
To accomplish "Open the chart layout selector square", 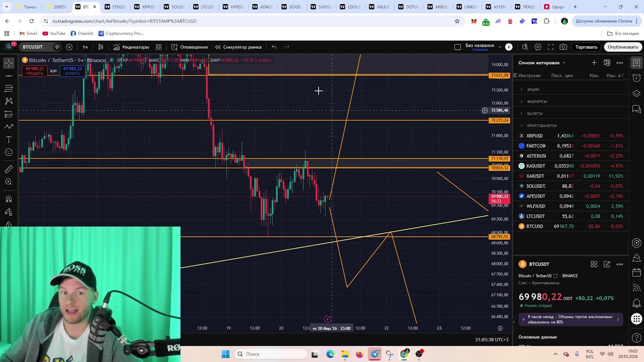I will tap(457, 47).
